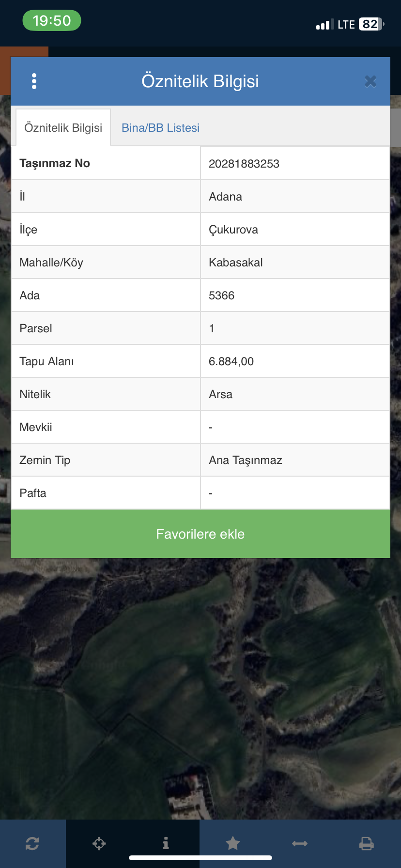The height and width of the screenshot is (868, 401).
Task: Tap the refresh icon in bottom toolbar
Action: [x=32, y=844]
